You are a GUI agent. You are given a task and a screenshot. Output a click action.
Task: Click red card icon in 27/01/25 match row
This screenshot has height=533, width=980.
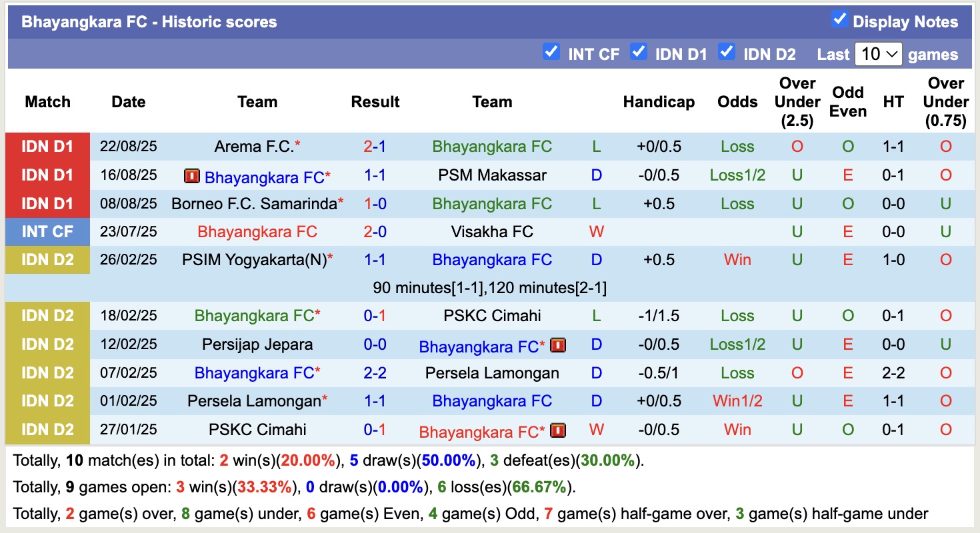click(558, 430)
